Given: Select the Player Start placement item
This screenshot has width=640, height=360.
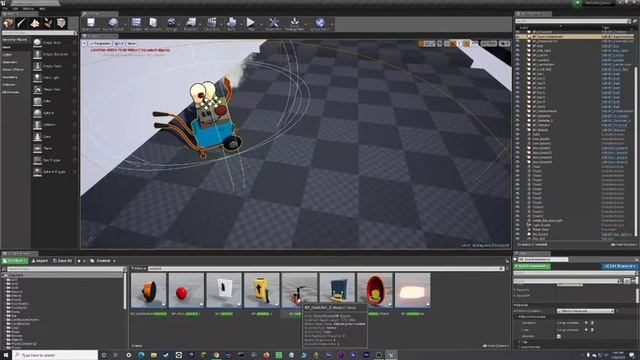Looking at the screenshot, I should (x=55, y=89).
